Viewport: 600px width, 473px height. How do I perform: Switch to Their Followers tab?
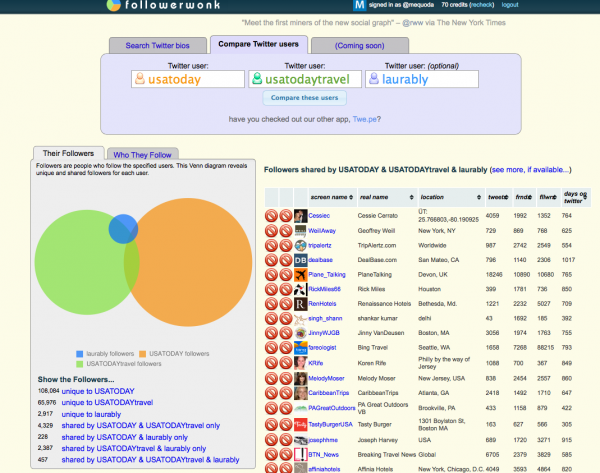(68, 153)
